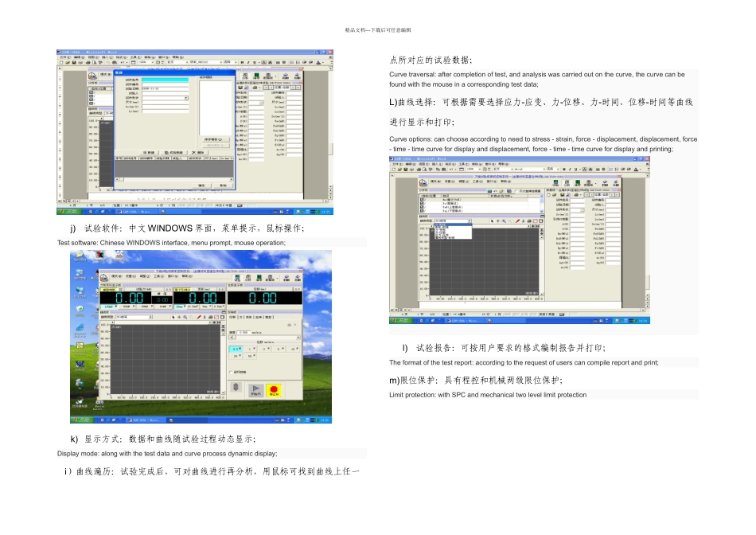
Task: Click 保存模板 button in New dialog
Action: point(216,139)
